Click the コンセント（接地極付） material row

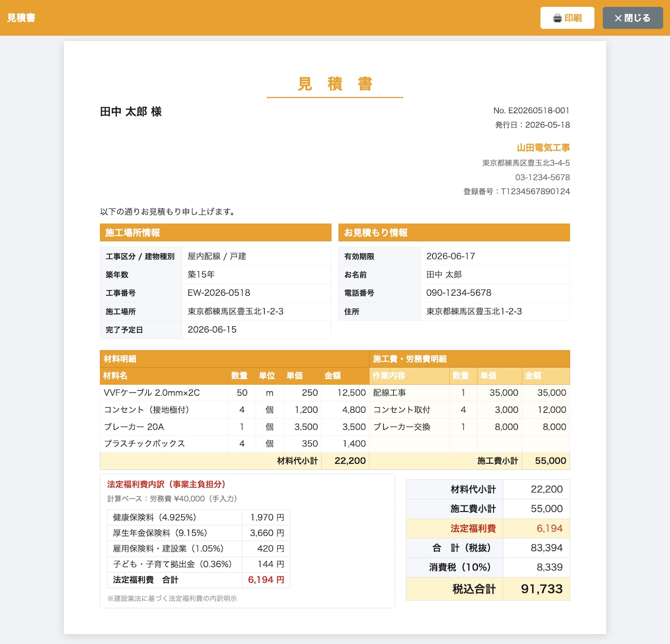click(x=235, y=410)
